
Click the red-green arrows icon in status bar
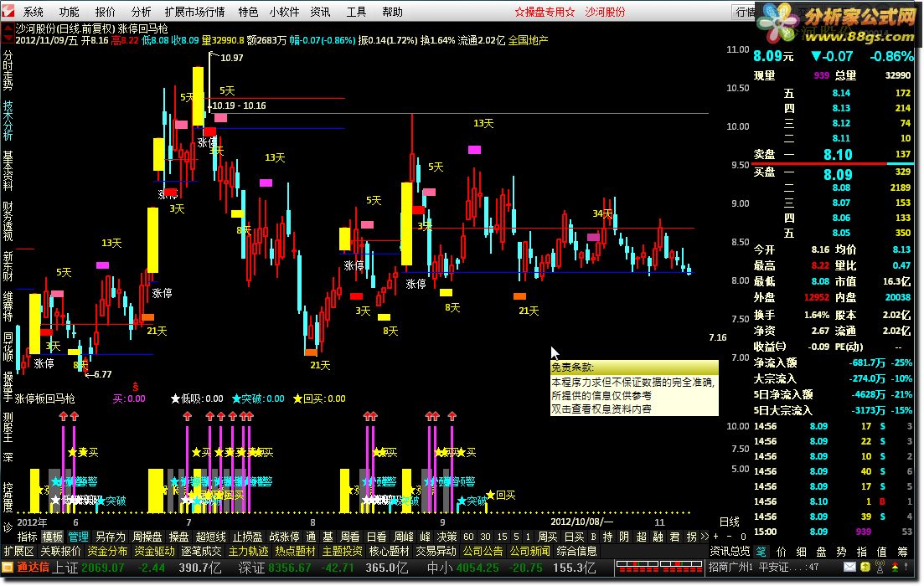[895, 567]
